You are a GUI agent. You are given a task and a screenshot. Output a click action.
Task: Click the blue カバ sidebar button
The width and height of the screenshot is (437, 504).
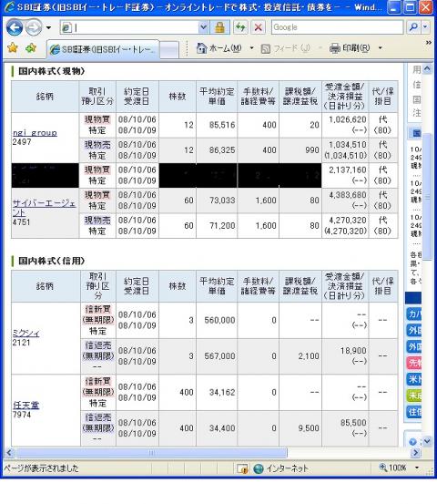click(x=414, y=314)
